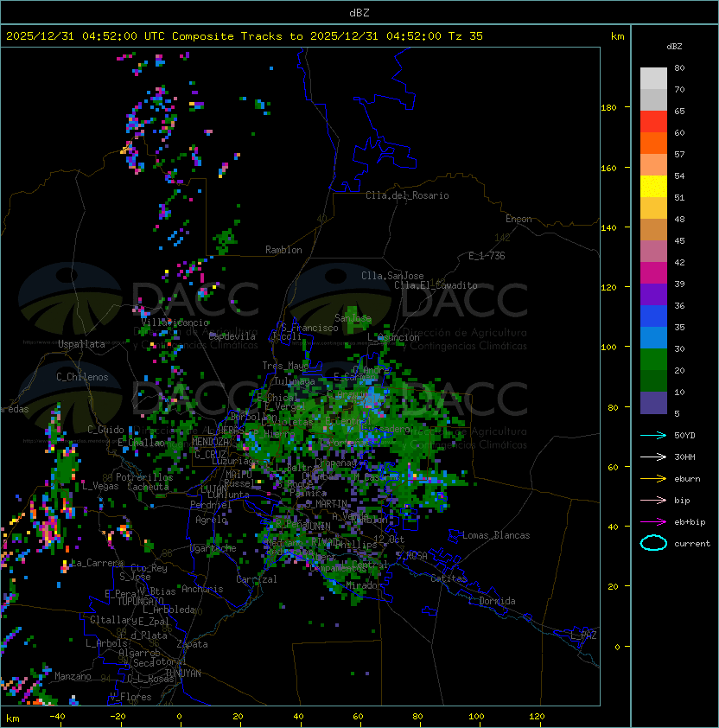Click the -20 km horizontal axis tick label
Screen dimensions: 719x728
tap(118, 717)
